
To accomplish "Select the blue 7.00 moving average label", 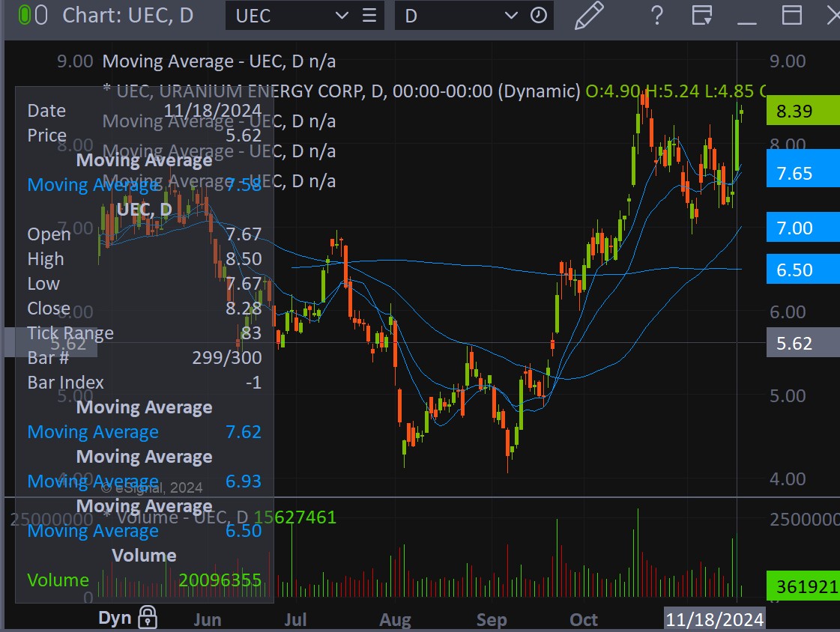I will [803, 228].
